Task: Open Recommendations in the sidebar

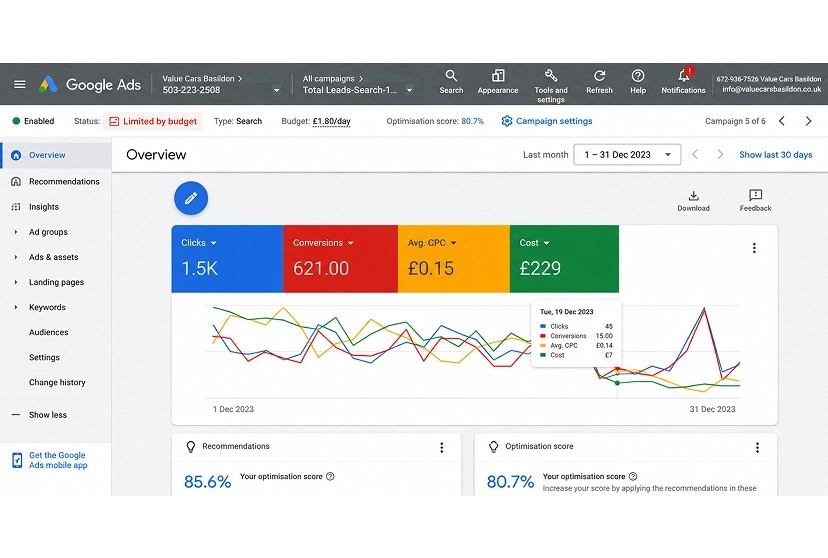Action: tap(55, 182)
